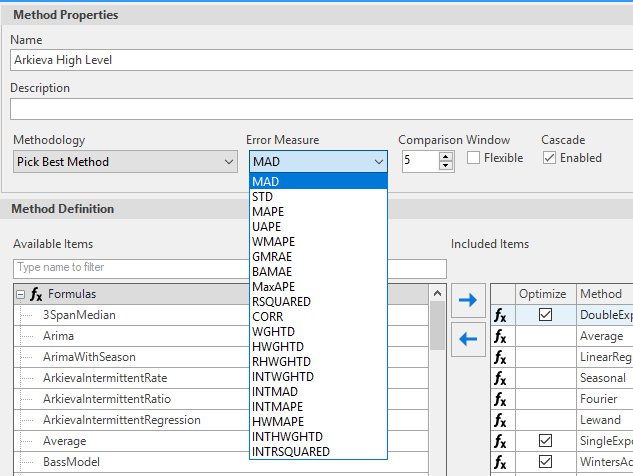Image resolution: width=633 pixels, height=476 pixels.
Task: Click the fx icon on the Seasonal row
Action: (x=500, y=378)
